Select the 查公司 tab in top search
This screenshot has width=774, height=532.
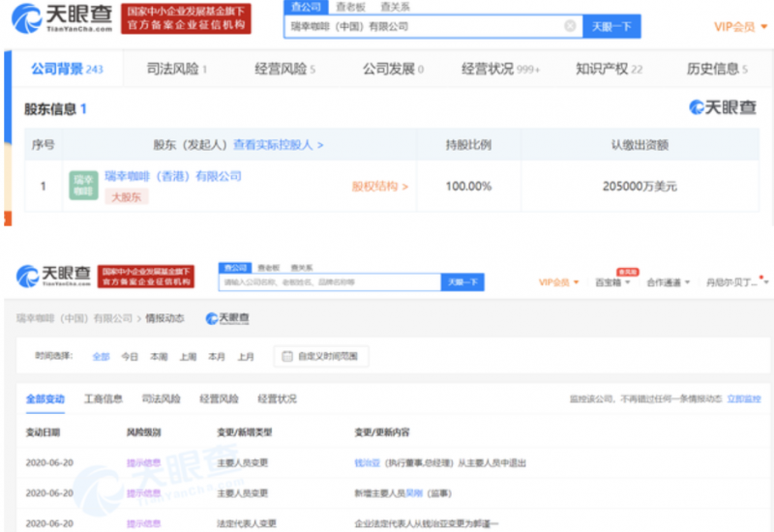point(306,7)
